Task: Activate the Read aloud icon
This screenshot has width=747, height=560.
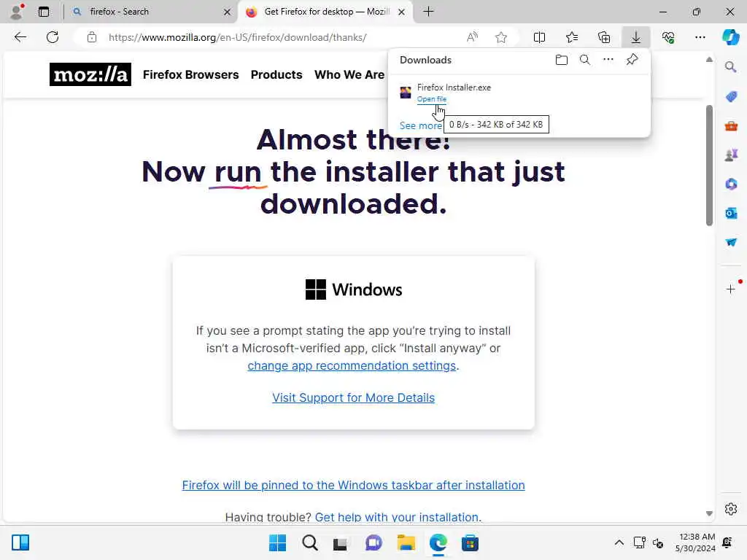Action: (x=472, y=37)
